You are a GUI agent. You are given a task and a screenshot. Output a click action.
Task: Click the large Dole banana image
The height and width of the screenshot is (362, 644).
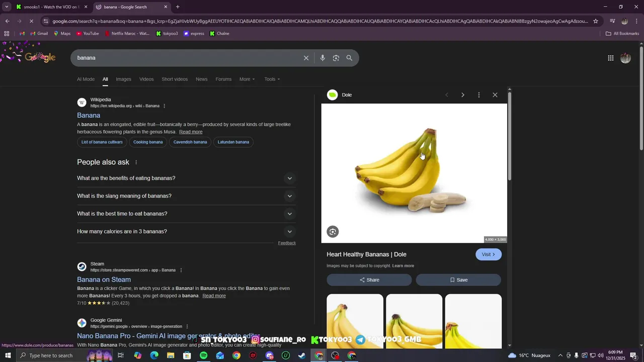(414, 173)
